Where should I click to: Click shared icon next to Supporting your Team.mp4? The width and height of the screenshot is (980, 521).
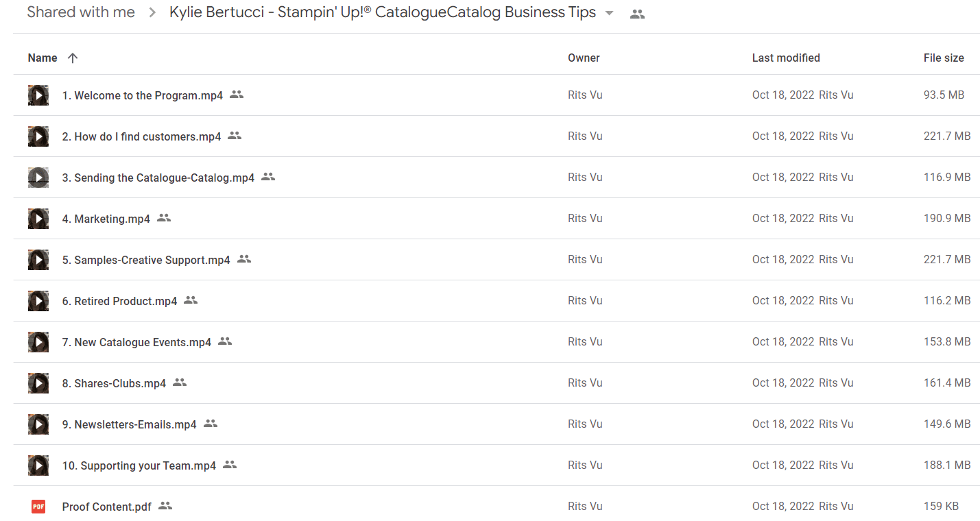(x=230, y=465)
